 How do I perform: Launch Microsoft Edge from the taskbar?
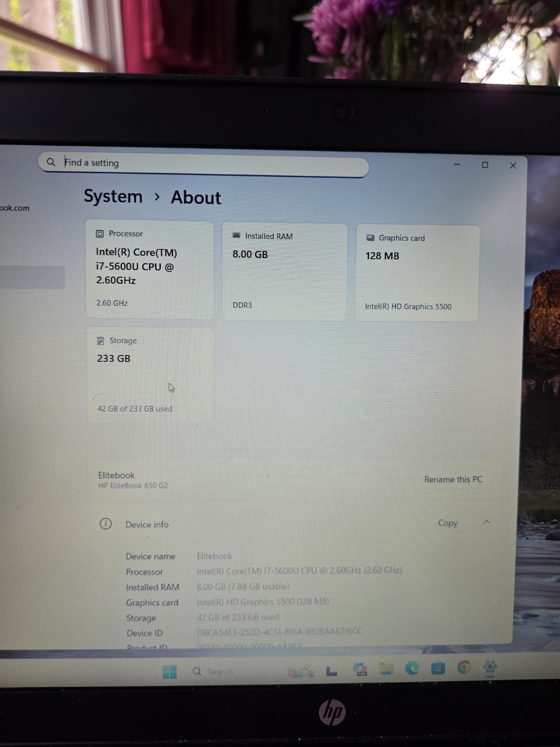click(412, 669)
